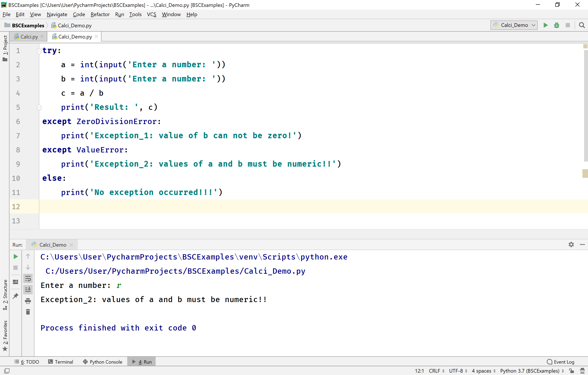The height and width of the screenshot is (375, 588).
Task: Collapse the try block fold marker
Action: pos(39,51)
